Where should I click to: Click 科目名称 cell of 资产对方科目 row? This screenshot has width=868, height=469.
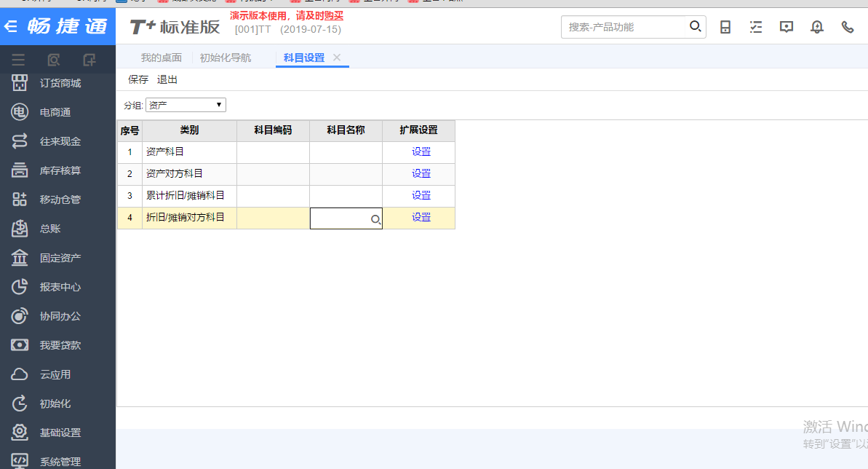point(346,174)
